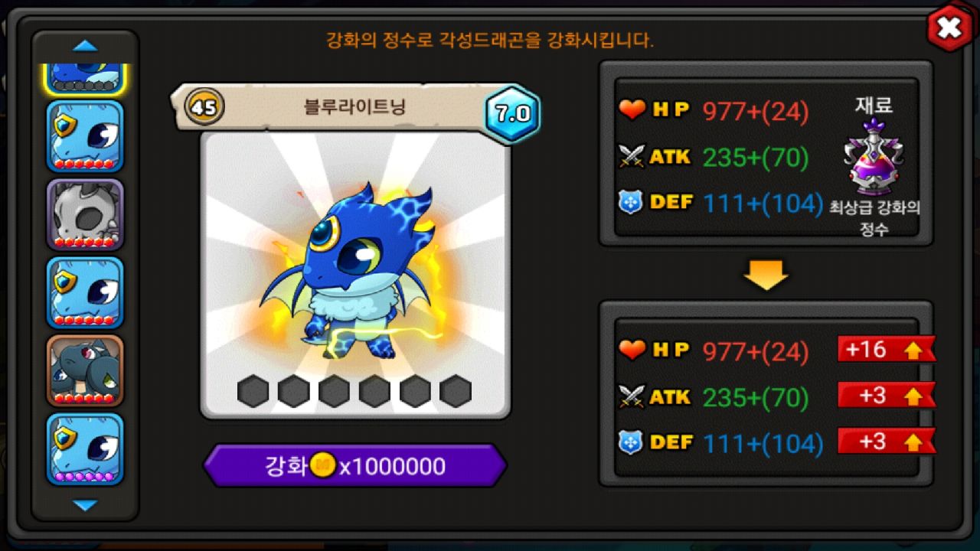Screen dimensions: 980x551
Task: Click the HP +16 red bonus ribbon
Action: pos(886,350)
